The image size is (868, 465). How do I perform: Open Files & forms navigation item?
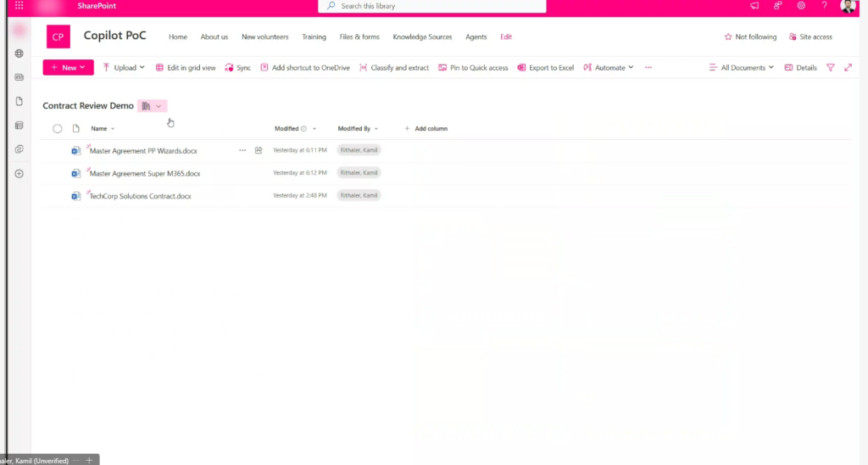pyautogui.click(x=359, y=36)
